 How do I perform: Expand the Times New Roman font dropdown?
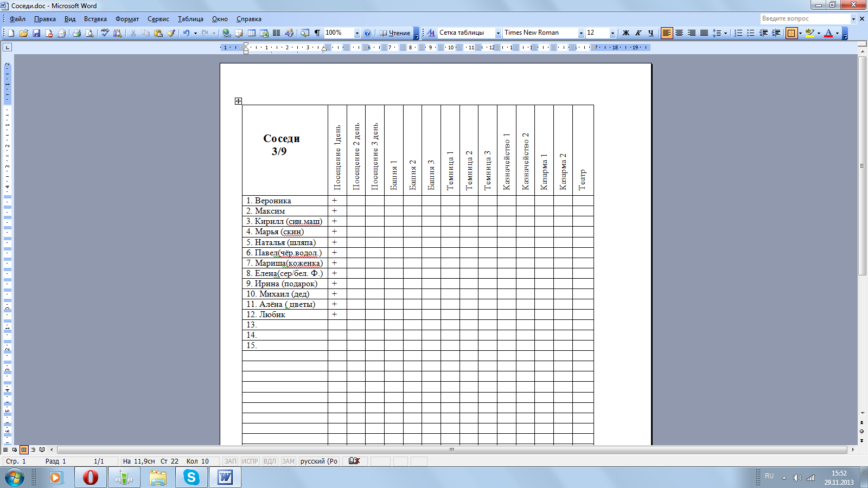pos(581,33)
